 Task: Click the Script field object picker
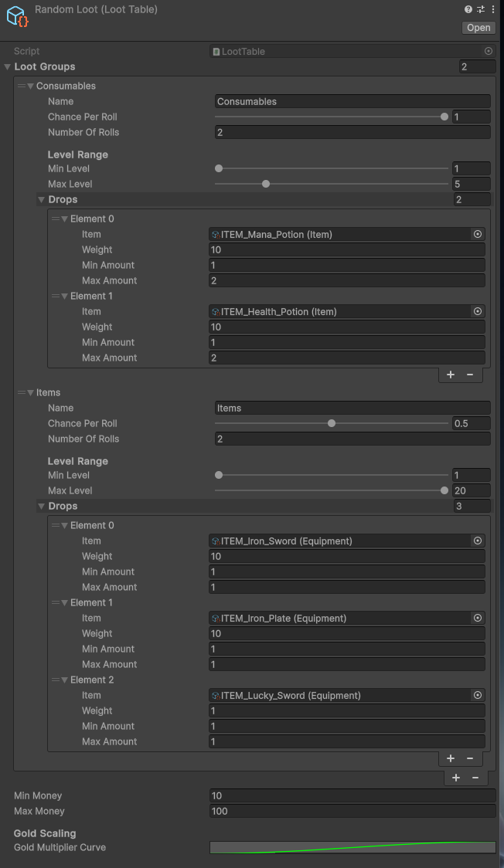tap(489, 51)
